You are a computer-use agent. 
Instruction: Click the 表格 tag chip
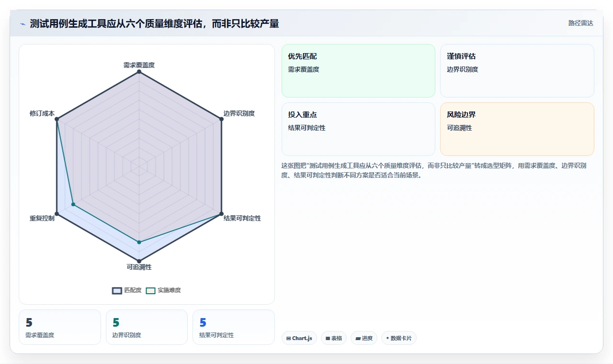(334, 338)
